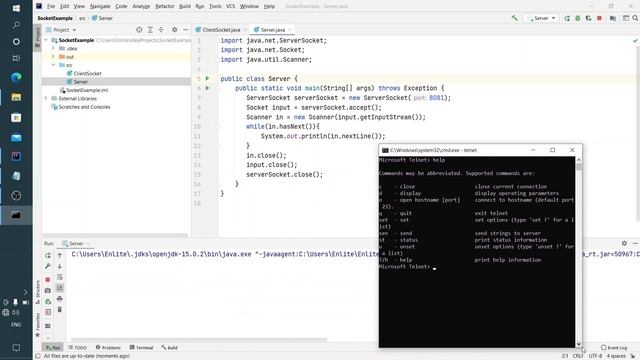Open the Build tool window
Image resolution: width=640 pixels, height=360 pixels.
pos(169,348)
